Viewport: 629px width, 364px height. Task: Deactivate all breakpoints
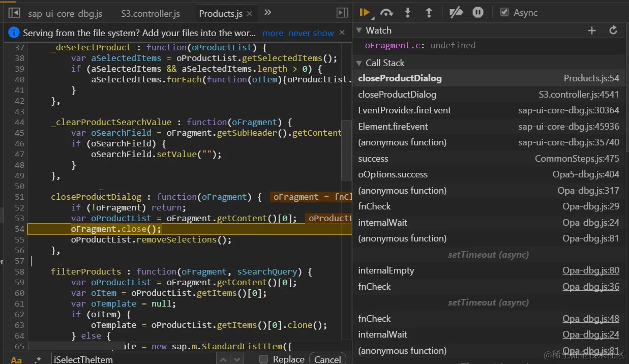[x=456, y=13]
